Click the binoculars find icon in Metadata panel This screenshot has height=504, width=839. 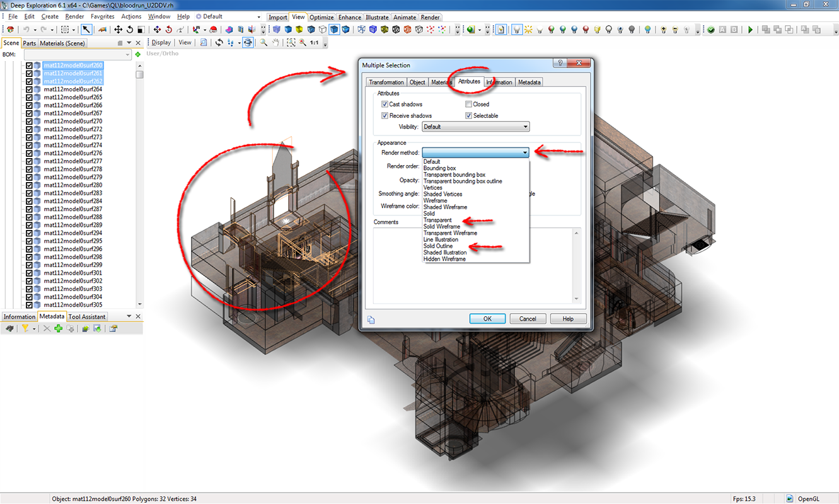(x=9, y=329)
